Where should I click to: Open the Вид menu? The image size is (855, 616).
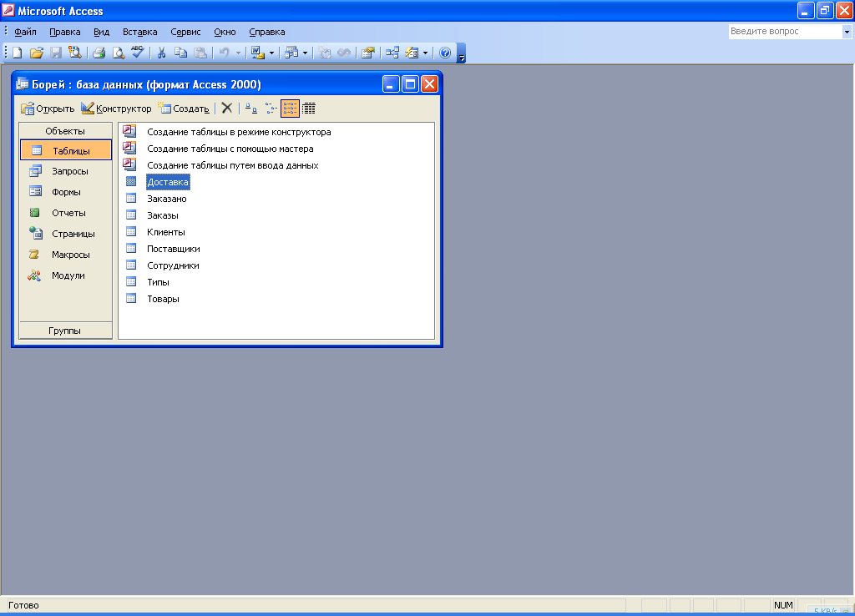(101, 32)
